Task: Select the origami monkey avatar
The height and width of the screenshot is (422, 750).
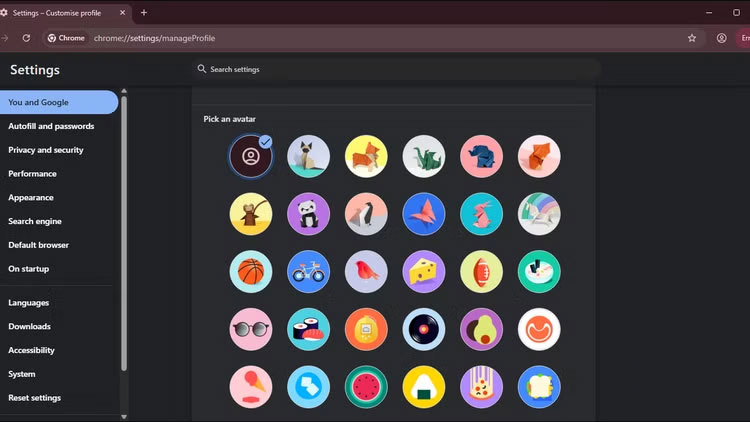Action: coord(251,214)
